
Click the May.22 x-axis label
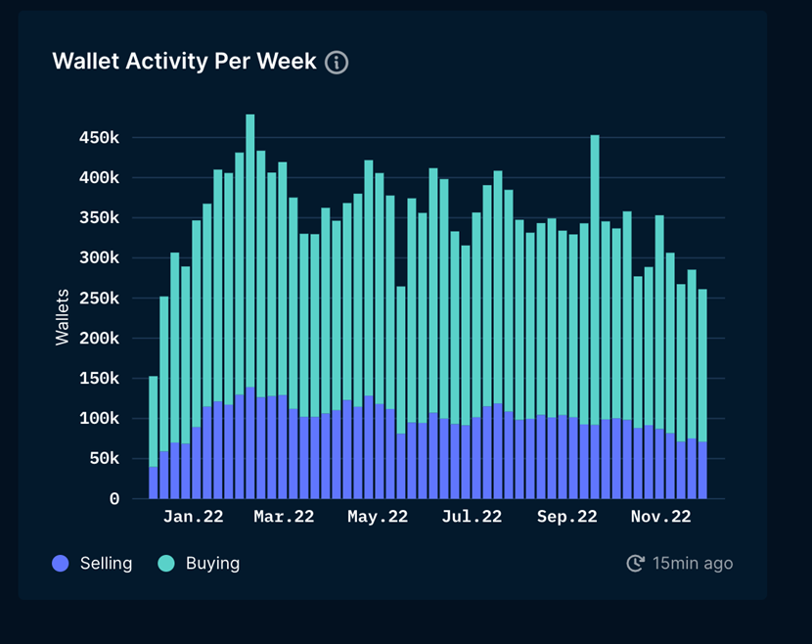pyautogui.click(x=378, y=517)
